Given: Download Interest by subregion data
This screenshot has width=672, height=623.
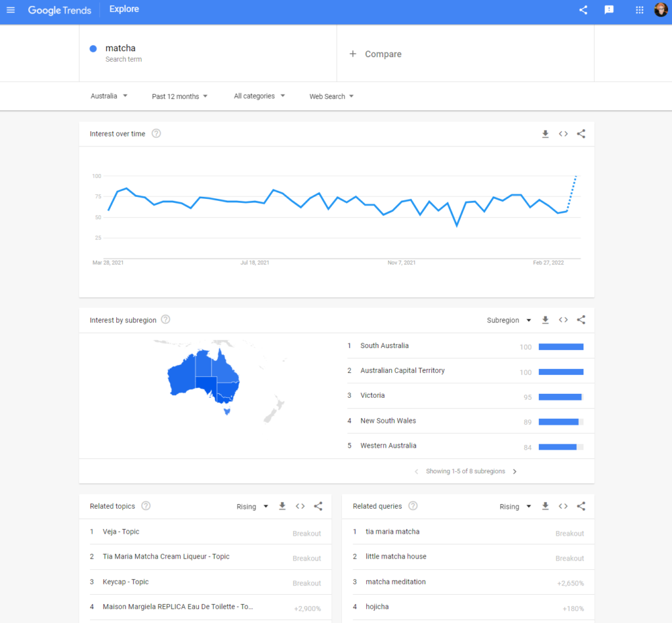Looking at the screenshot, I should (x=545, y=320).
